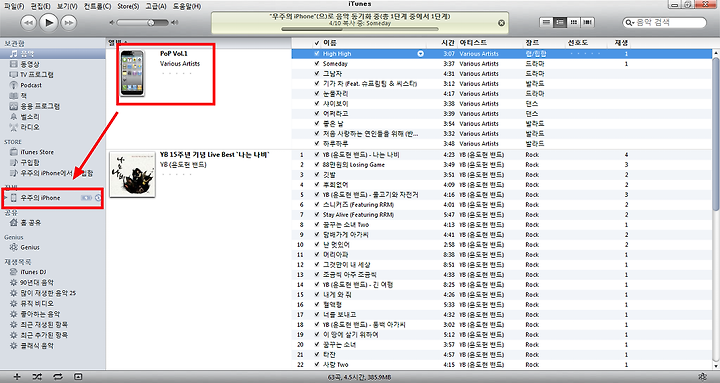Sort by 앨범 column header
Viewport: 720px width, 383px height.
click(199, 43)
